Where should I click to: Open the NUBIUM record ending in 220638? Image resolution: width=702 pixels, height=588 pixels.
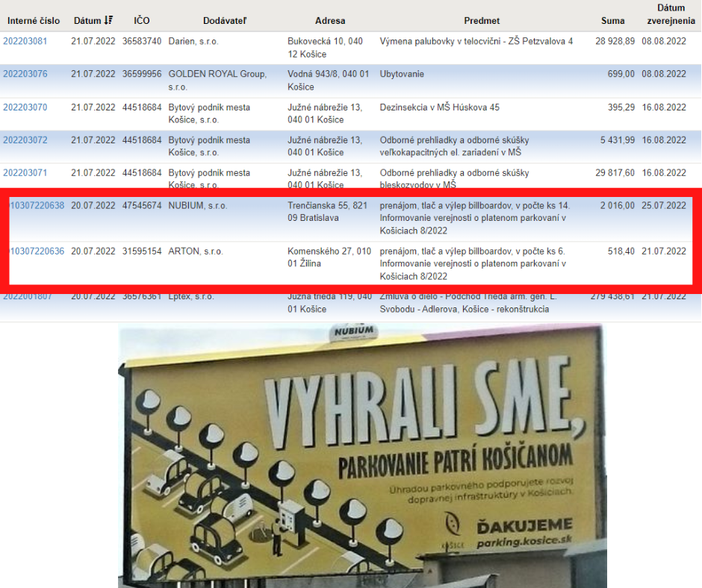(37, 206)
